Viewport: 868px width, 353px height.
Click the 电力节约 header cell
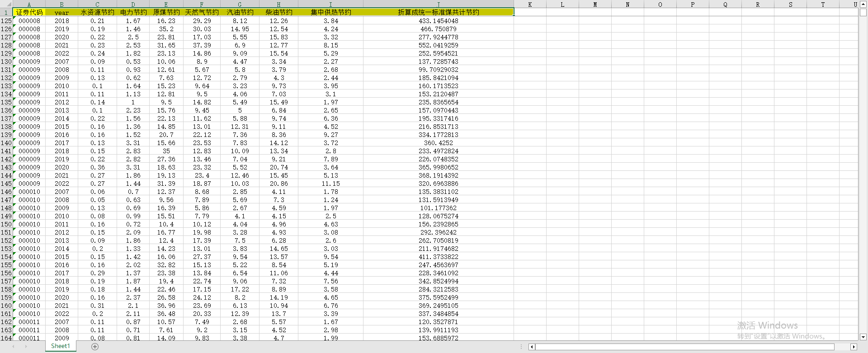pyautogui.click(x=133, y=12)
